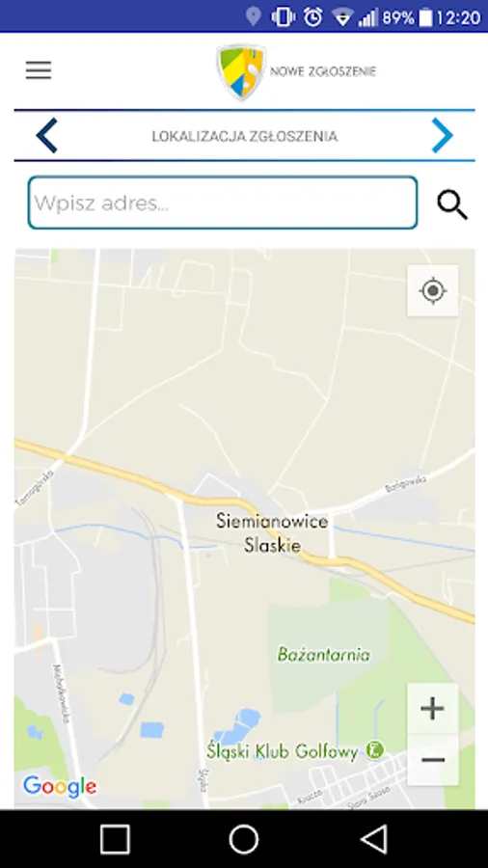Select Siemianowice Slaskie label on map
This screenshot has height=868, width=488.
pos(272,533)
